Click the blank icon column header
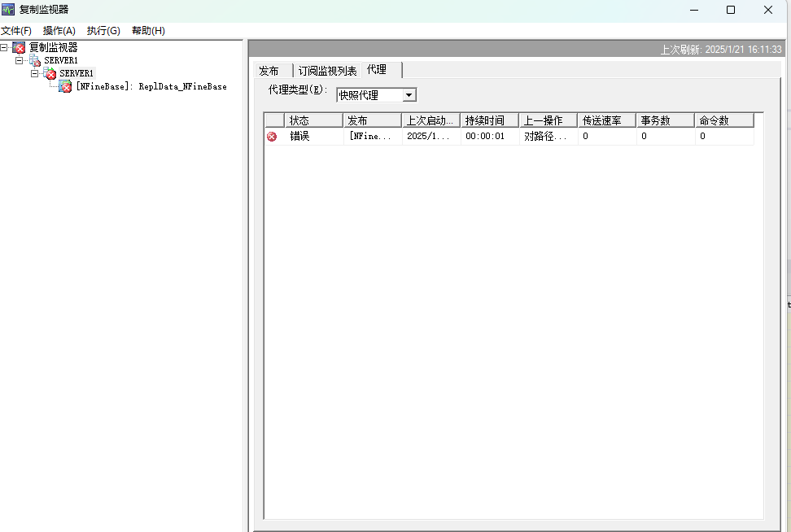 (275, 120)
